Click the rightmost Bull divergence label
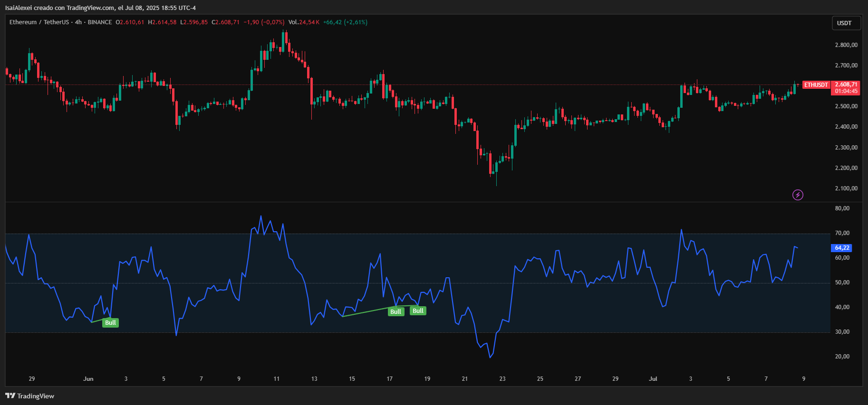This screenshot has width=868, height=405. [418, 311]
